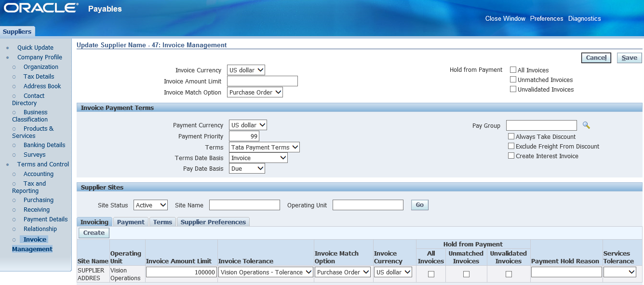Click the Save button
This screenshot has width=644, height=285.
click(x=629, y=58)
